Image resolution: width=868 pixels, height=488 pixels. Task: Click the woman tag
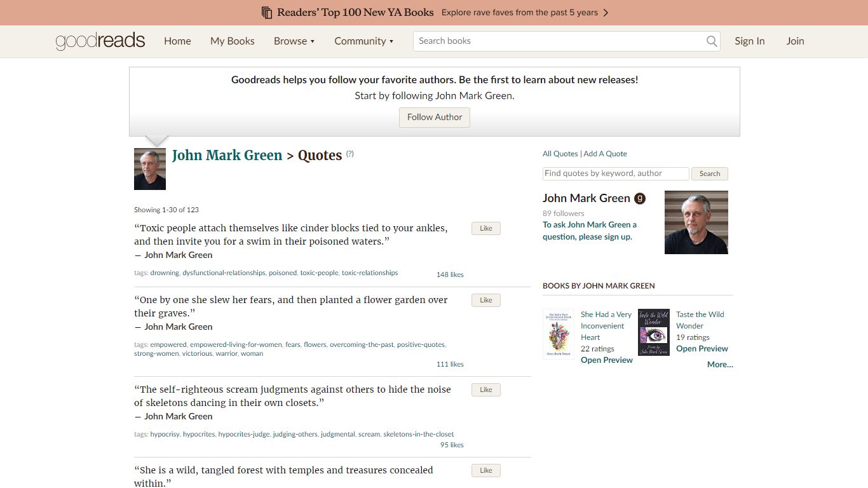coord(252,353)
